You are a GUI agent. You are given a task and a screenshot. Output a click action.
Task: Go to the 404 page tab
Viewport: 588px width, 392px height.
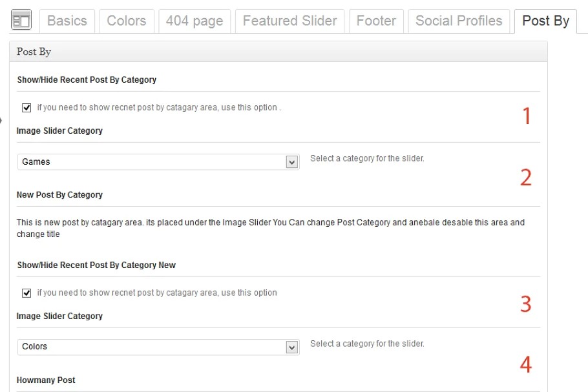[194, 21]
